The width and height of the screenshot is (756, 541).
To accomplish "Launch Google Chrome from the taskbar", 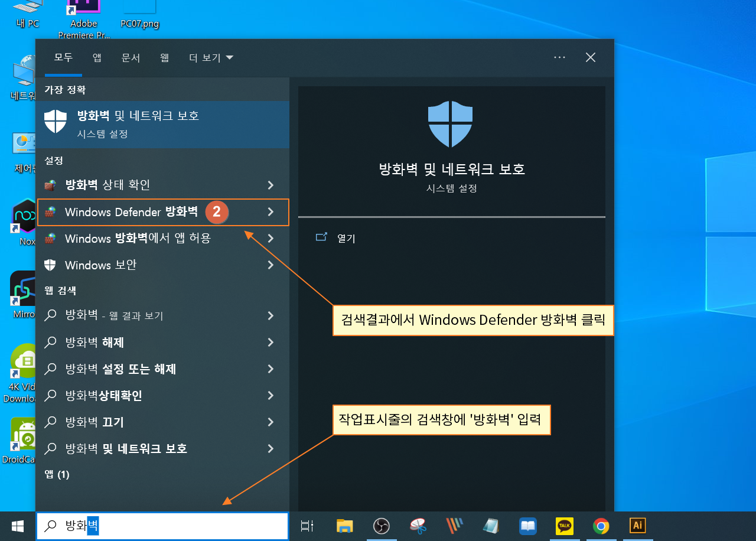I will point(601,526).
